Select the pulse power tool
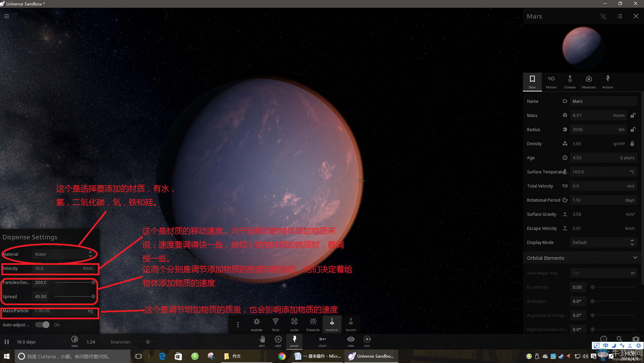The image size is (644, 363). (294, 324)
